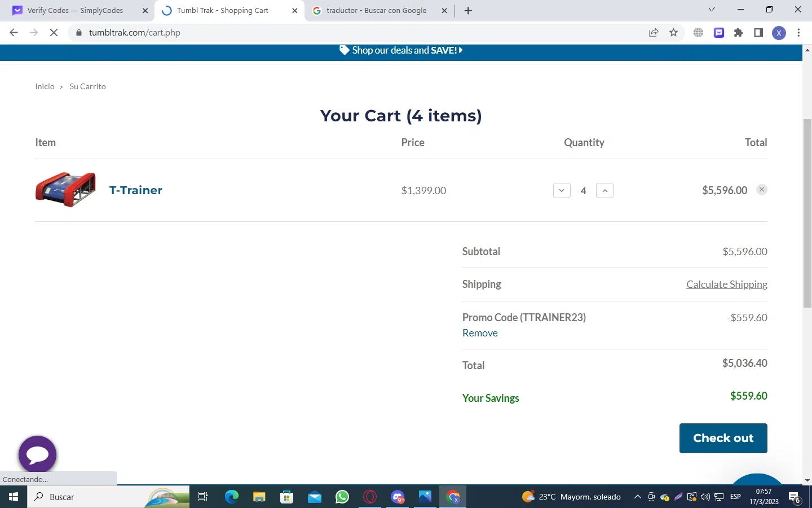This screenshot has width=812, height=508.
Task: Decrease T-Trainer quantity with down chevron
Action: tap(562, 191)
